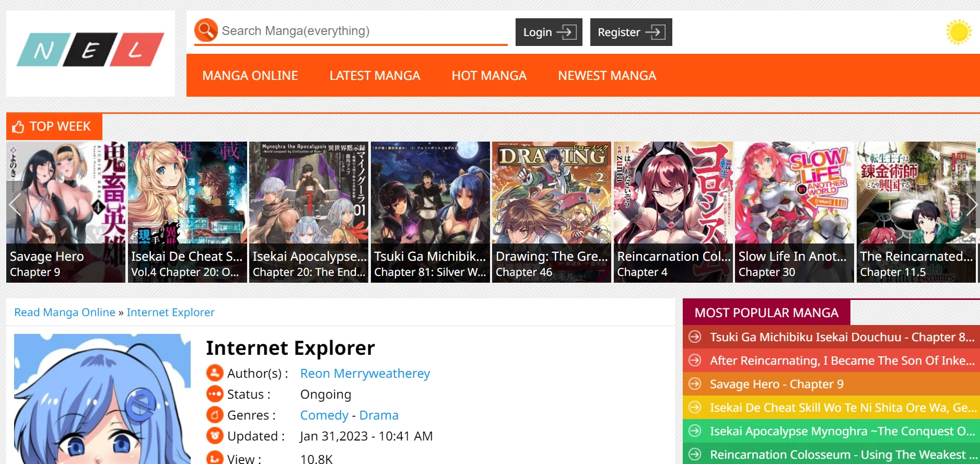Open LATEST MANGA menu item

click(375, 76)
